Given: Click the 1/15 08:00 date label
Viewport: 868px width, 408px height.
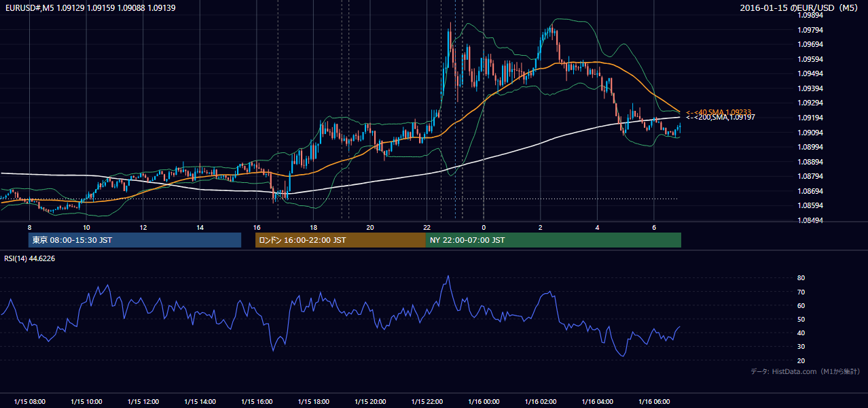Looking at the screenshot, I should [x=29, y=402].
